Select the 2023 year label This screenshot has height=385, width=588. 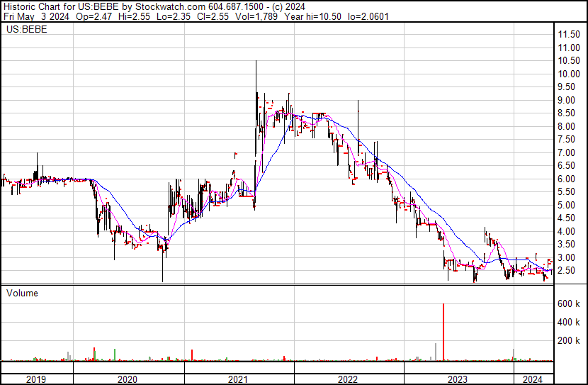click(458, 379)
